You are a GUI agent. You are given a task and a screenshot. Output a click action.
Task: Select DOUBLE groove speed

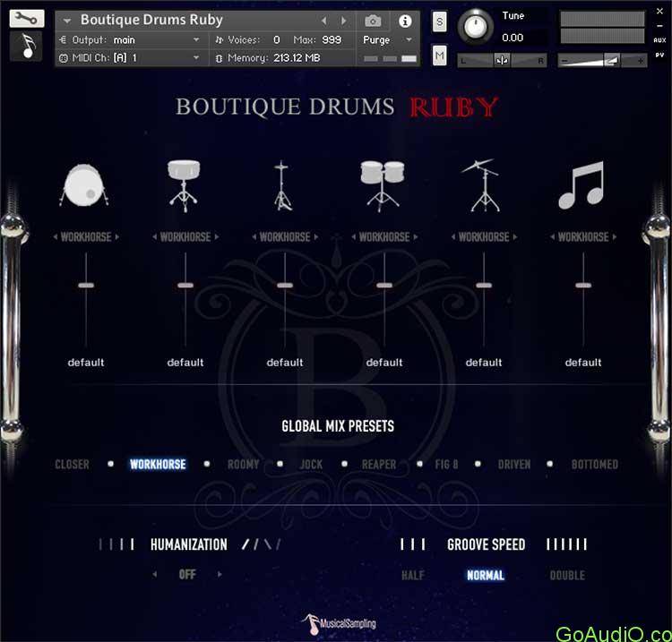coord(567,575)
